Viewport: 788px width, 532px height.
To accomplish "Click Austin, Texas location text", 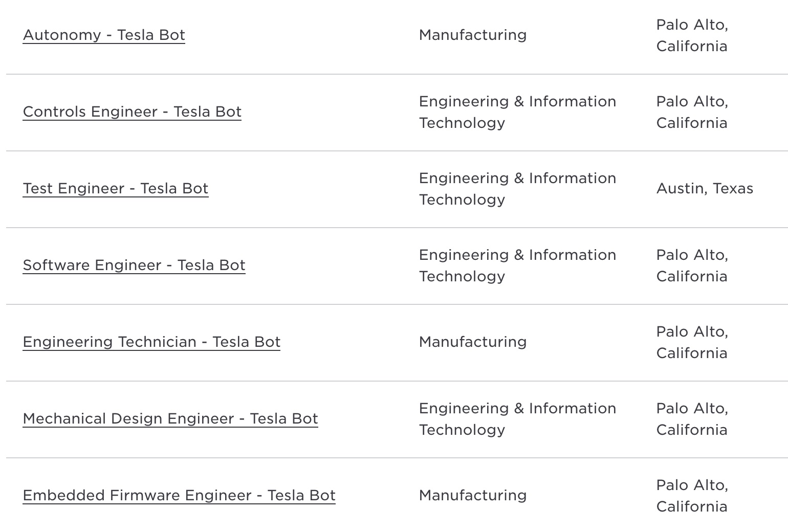I will (705, 188).
